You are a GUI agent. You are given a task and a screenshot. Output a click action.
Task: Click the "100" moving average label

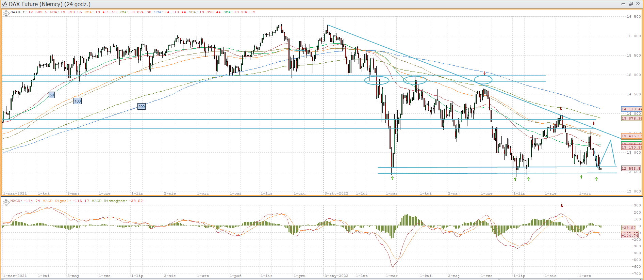click(x=78, y=101)
